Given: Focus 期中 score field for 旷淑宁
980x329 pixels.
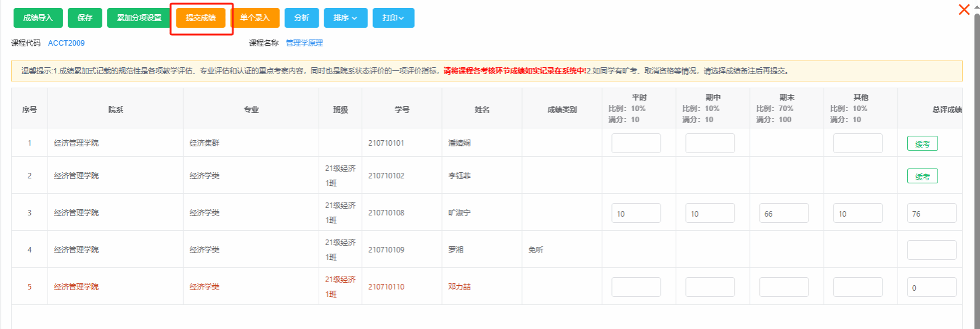Looking at the screenshot, I should tap(710, 213).
